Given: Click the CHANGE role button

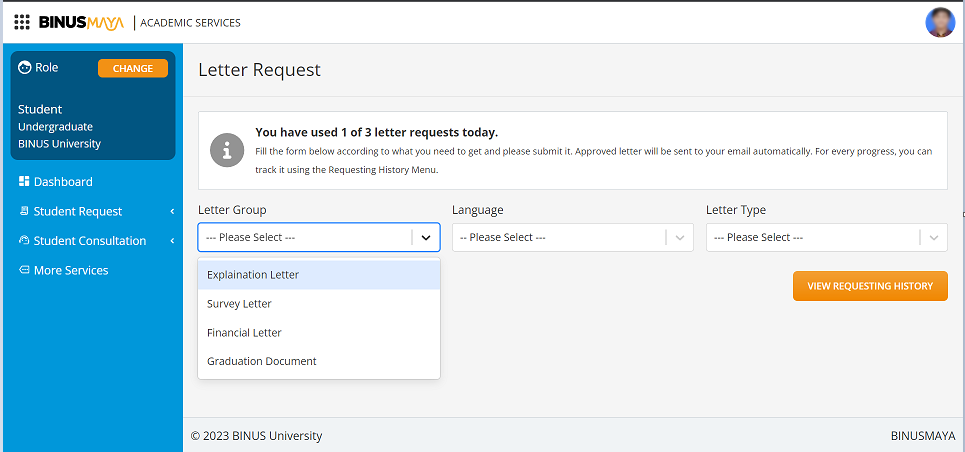Looking at the screenshot, I should click(133, 68).
